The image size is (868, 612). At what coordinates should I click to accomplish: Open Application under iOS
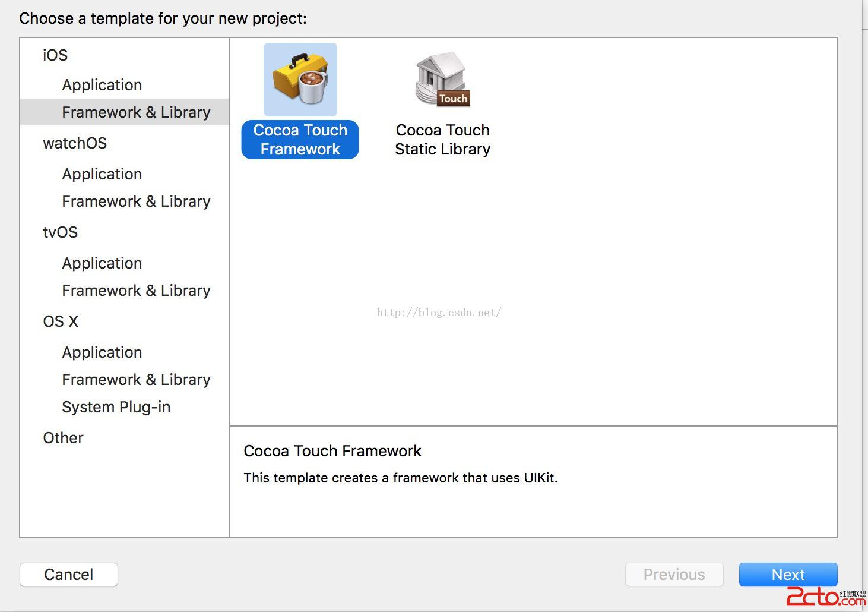pyautogui.click(x=102, y=85)
